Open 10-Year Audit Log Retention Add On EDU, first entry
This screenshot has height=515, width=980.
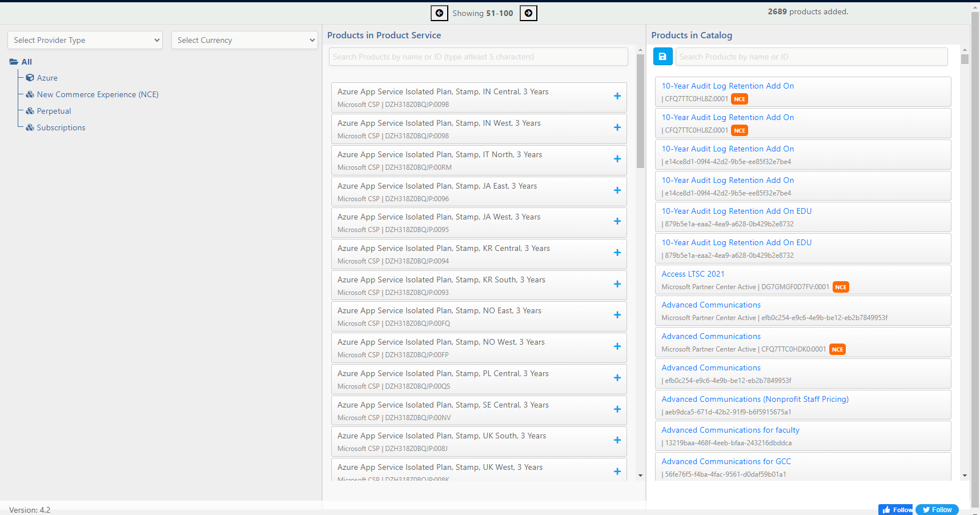(x=737, y=211)
